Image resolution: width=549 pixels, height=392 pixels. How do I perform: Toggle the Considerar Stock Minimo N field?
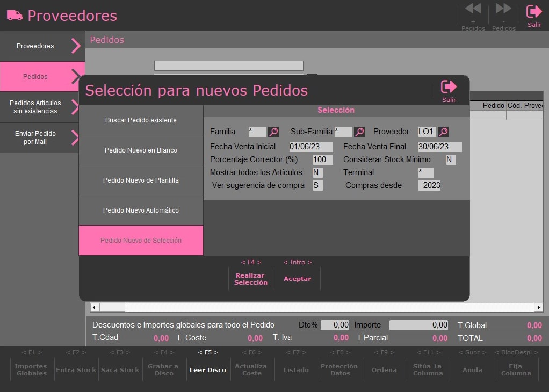pos(451,159)
